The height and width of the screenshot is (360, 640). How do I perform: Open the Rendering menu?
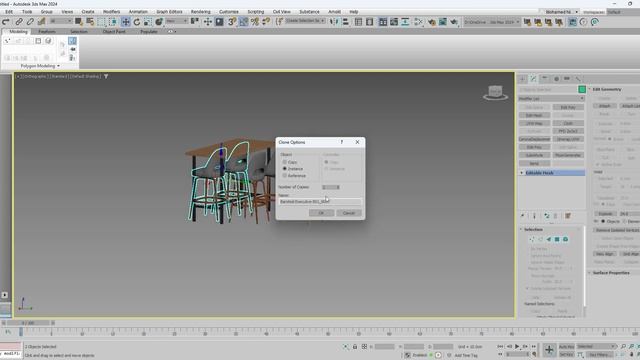[200, 12]
